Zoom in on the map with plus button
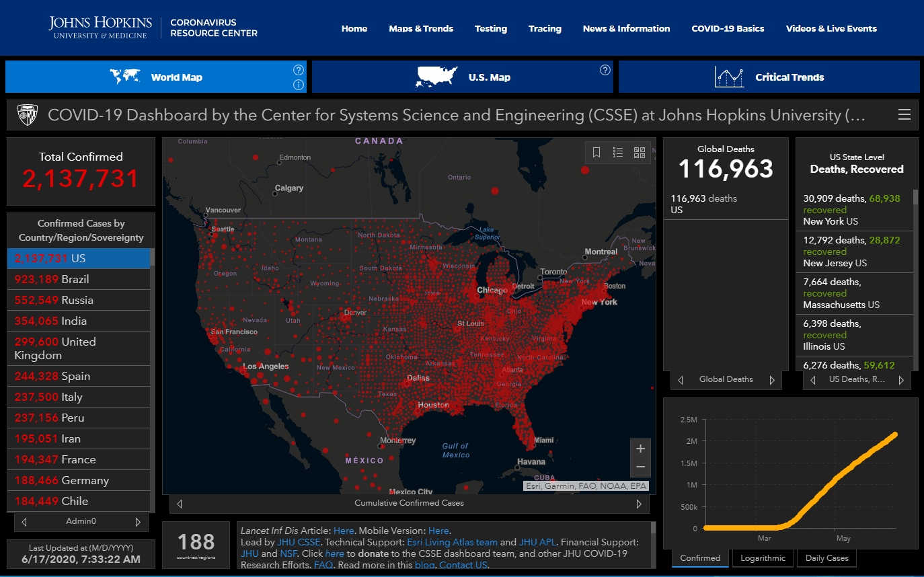The image size is (924, 577). point(640,449)
